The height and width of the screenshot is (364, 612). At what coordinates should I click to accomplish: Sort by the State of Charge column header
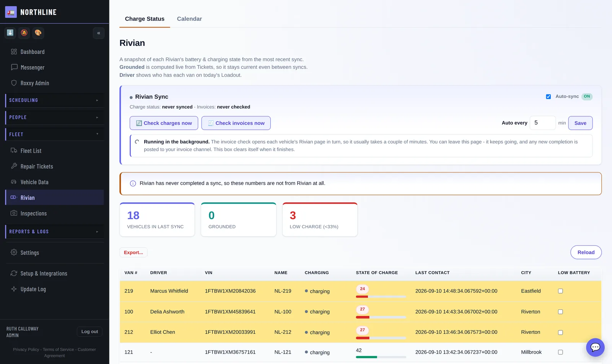click(x=377, y=273)
